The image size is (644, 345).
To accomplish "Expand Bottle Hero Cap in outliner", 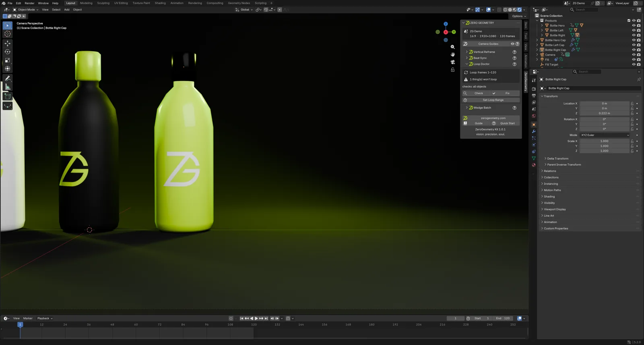I will pos(537,40).
